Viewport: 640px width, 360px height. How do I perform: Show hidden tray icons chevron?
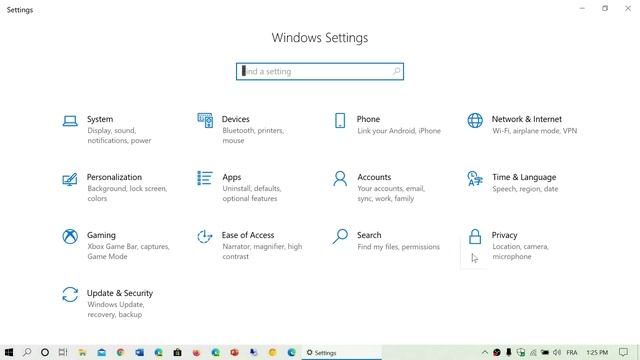pyautogui.click(x=484, y=352)
